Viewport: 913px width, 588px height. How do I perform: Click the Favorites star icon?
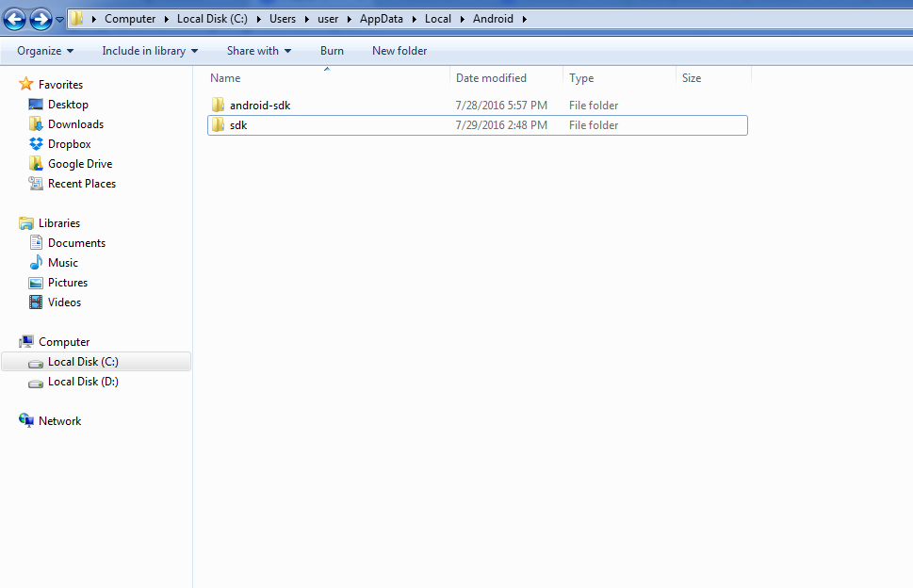coord(26,84)
